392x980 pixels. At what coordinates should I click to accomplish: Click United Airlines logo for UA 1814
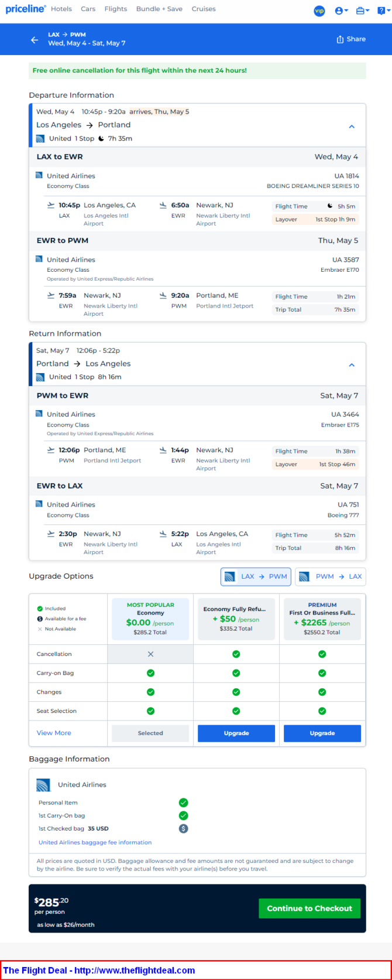click(x=39, y=175)
